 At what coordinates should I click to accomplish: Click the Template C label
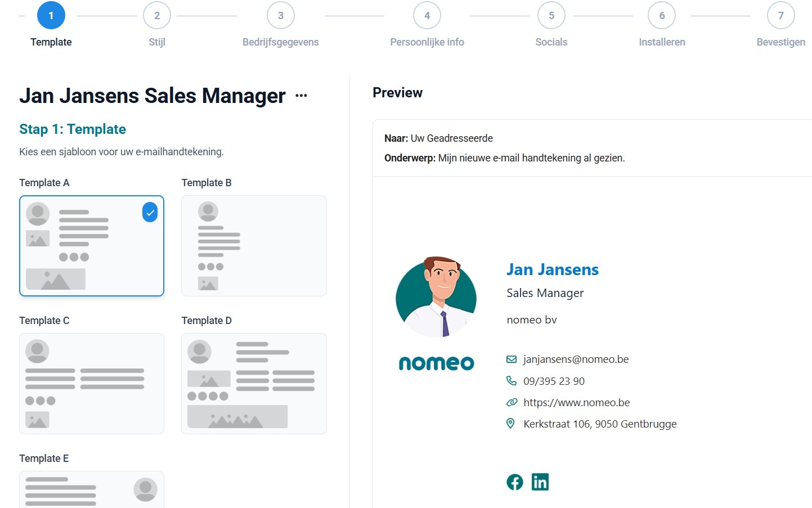44,321
